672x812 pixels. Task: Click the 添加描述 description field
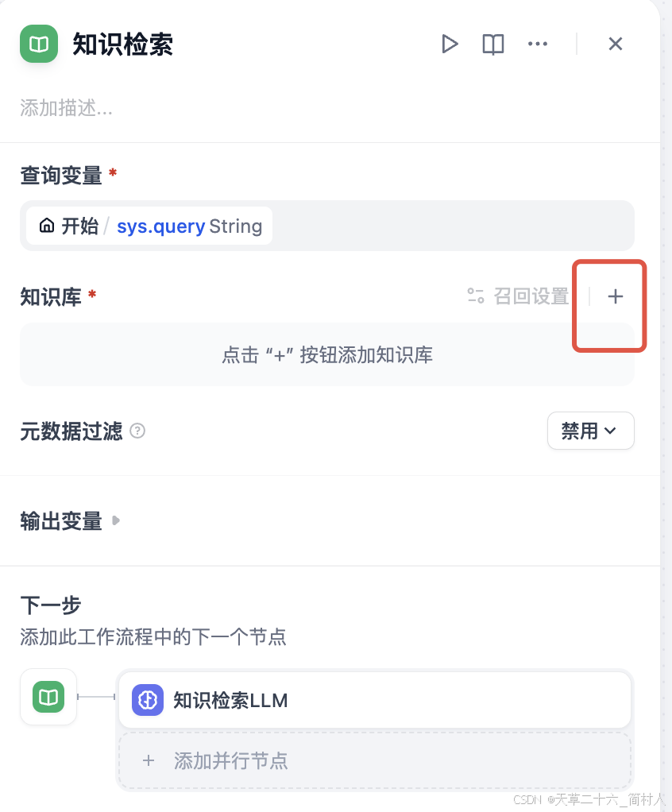(x=66, y=108)
